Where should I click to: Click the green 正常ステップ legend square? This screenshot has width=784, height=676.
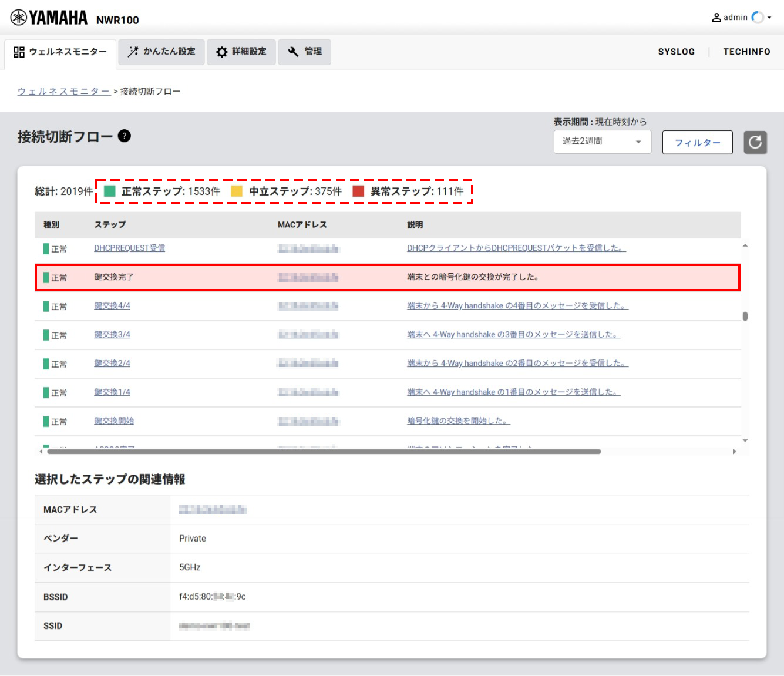(109, 191)
